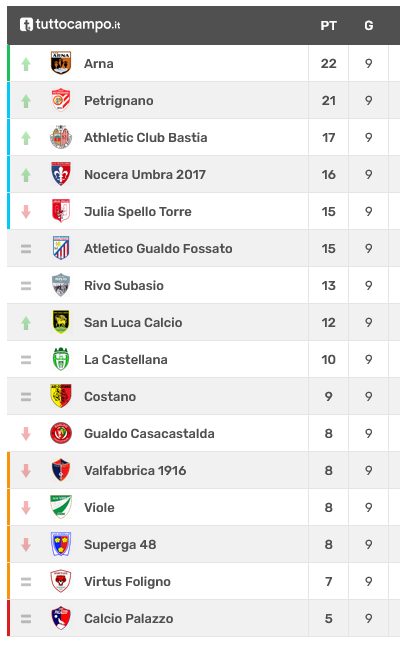Viewport: 400px width, 649px height.
Task: Sort standings by the PT column header
Action: [328, 26]
